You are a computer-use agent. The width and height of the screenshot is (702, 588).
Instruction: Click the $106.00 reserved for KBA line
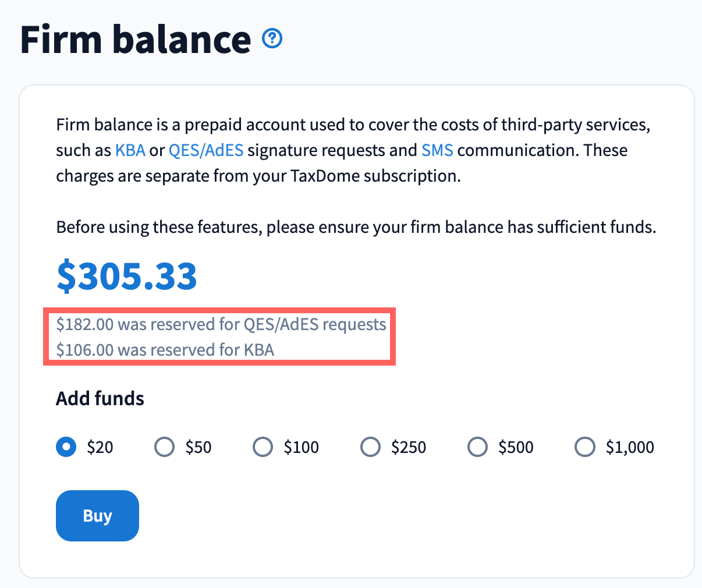[x=165, y=350]
